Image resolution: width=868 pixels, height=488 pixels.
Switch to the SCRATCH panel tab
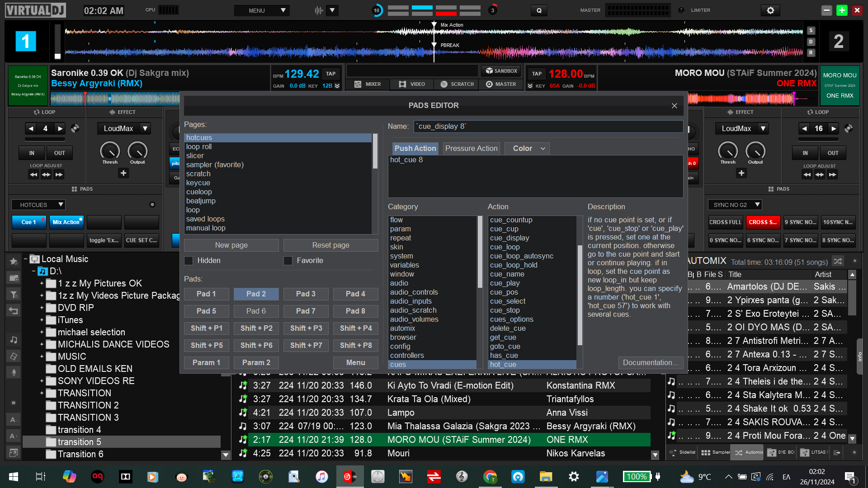457,84
